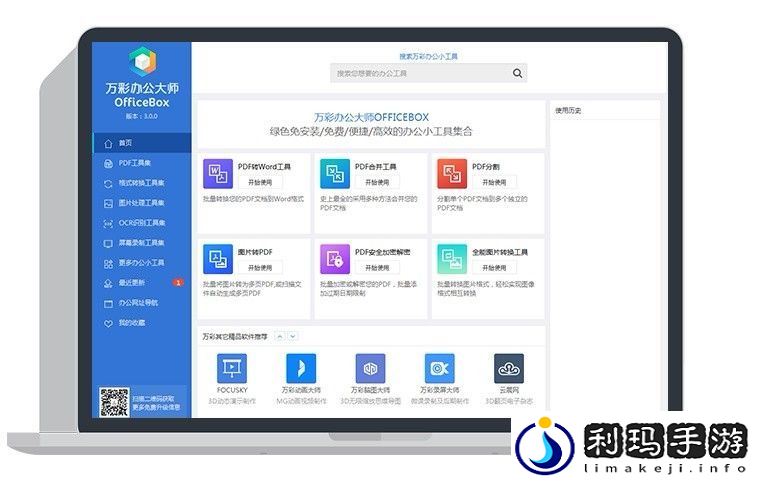Open the 我的收藏 favorites item
Viewport: 761px width, 481px height.
[142, 323]
